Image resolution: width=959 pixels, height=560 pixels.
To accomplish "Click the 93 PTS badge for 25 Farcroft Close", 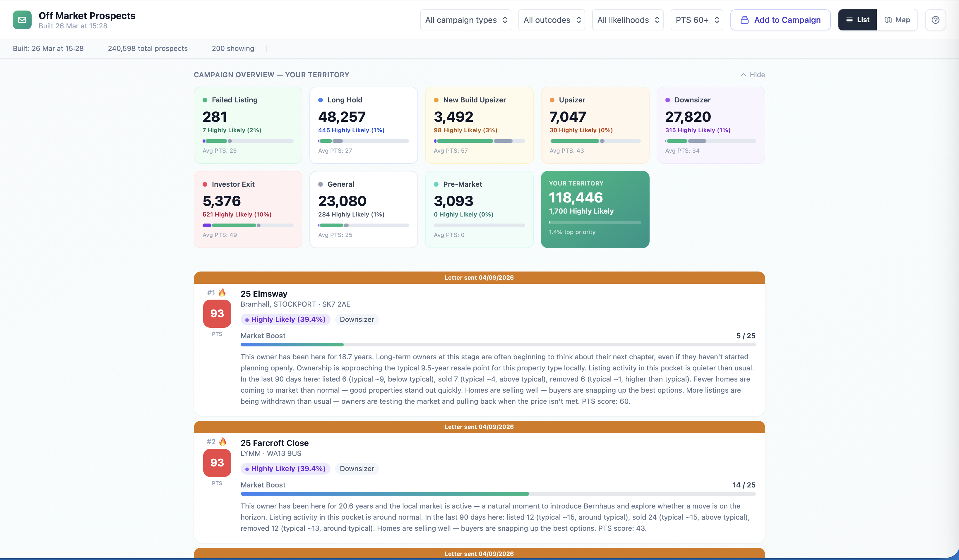I will pos(217,463).
